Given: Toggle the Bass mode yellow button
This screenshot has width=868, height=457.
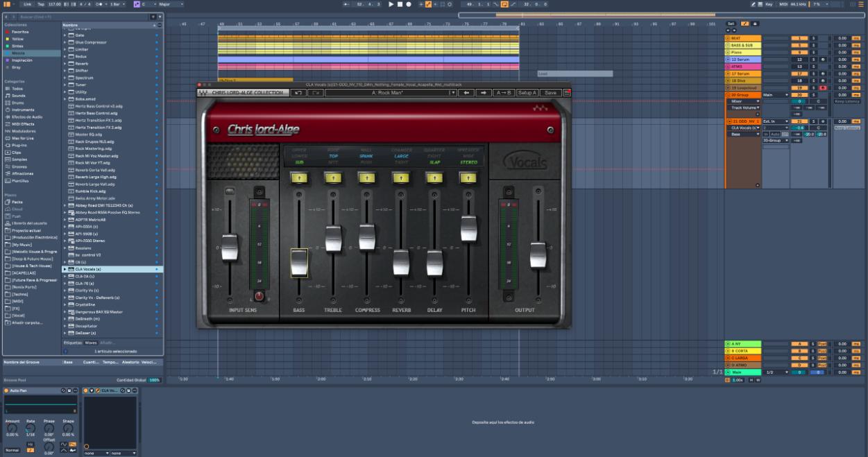Looking at the screenshot, I should pyautogui.click(x=299, y=178).
